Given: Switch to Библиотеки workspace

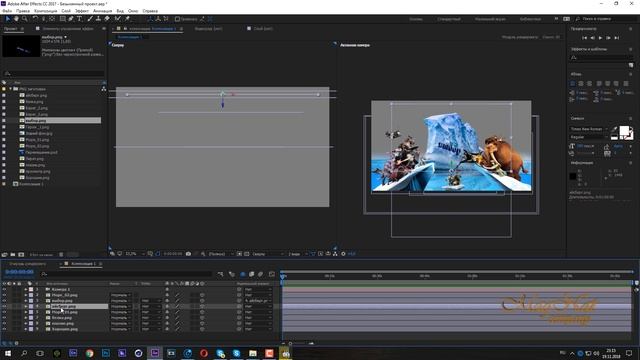Looking at the screenshot, I should click(x=530, y=19).
